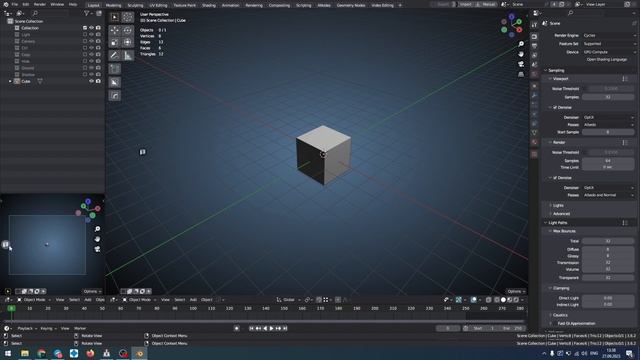Screen dimensions: 640x360
Task: Select the Select Box tool in viewport toolbar
Action: [115, 17]
